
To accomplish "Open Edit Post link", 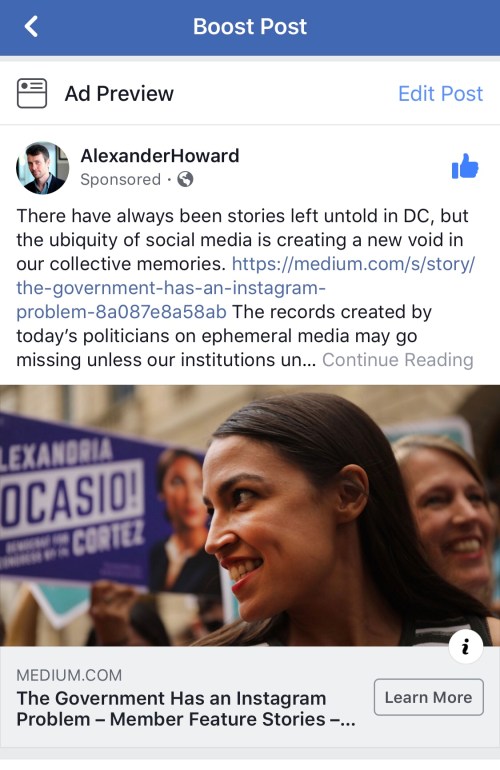I will 440,93.
